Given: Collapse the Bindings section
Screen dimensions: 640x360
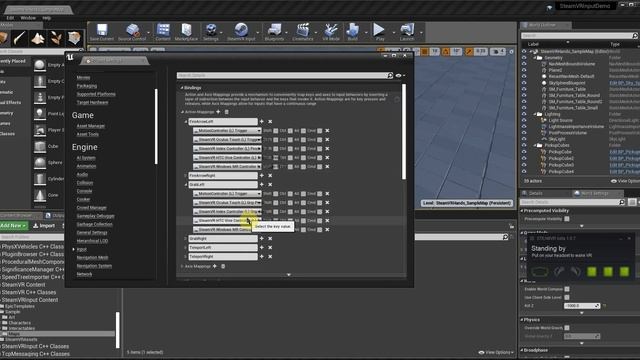Looking at the screenshot, I should (182, 88).
